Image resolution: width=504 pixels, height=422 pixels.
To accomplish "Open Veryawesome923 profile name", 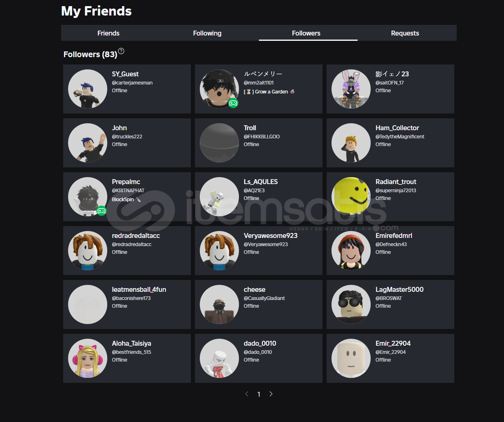I will tap(271, 235).
